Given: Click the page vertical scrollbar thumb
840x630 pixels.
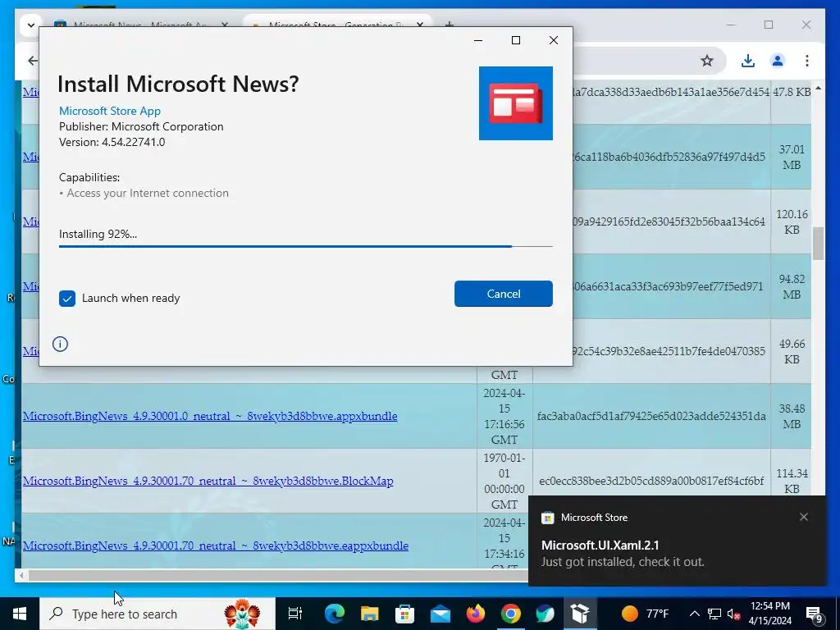Looking at the screenshot, I should point(818,244).
